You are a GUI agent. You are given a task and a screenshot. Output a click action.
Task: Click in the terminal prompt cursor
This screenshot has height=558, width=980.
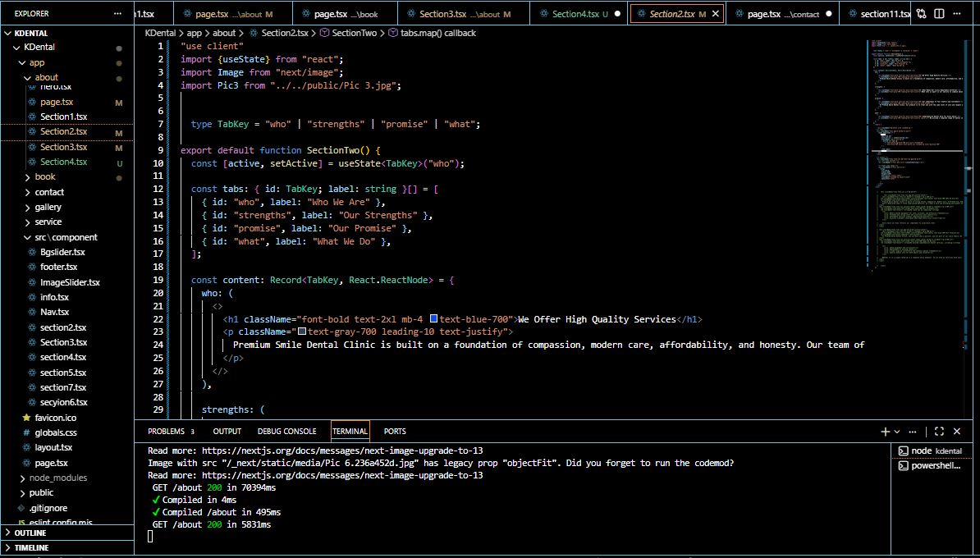point(150,536)
